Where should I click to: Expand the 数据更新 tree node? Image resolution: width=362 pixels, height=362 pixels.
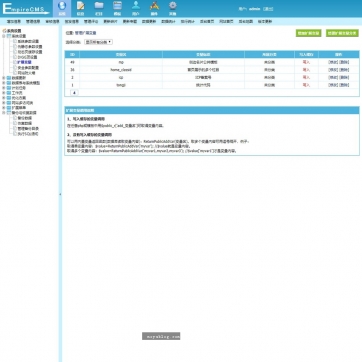coord(4,78)
